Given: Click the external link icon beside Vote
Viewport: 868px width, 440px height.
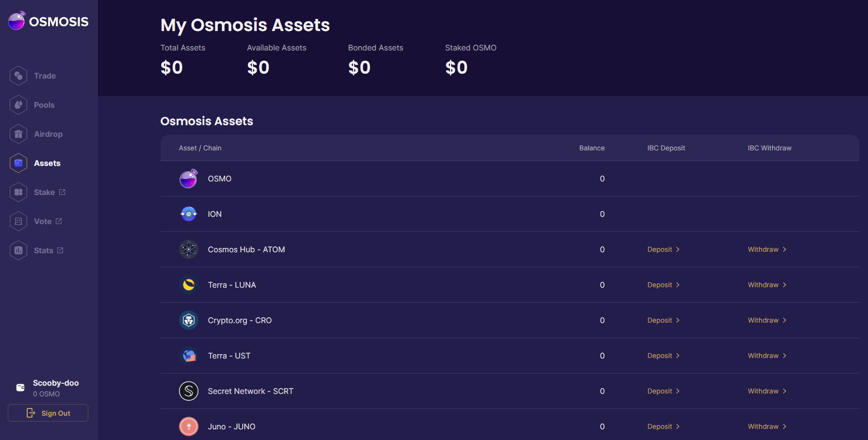Looking at the screenshot, I should (x=59, y=221).
